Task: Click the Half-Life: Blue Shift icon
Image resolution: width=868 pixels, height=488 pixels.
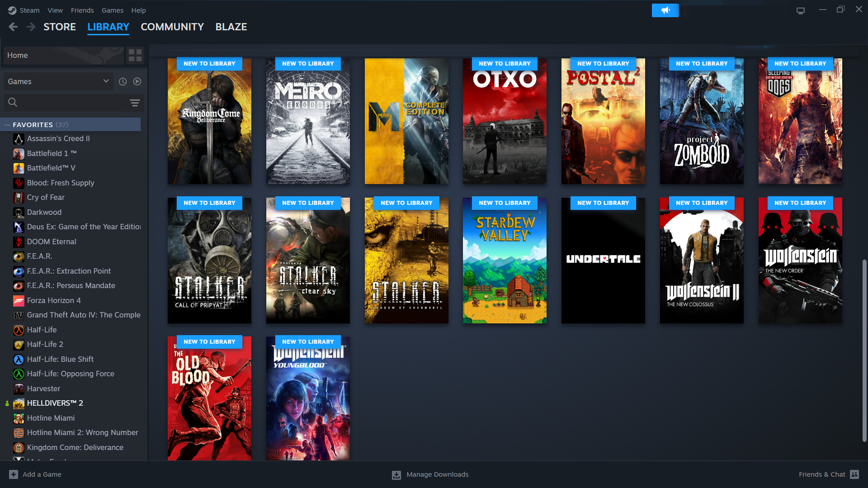Action: [x=19, y=360]
